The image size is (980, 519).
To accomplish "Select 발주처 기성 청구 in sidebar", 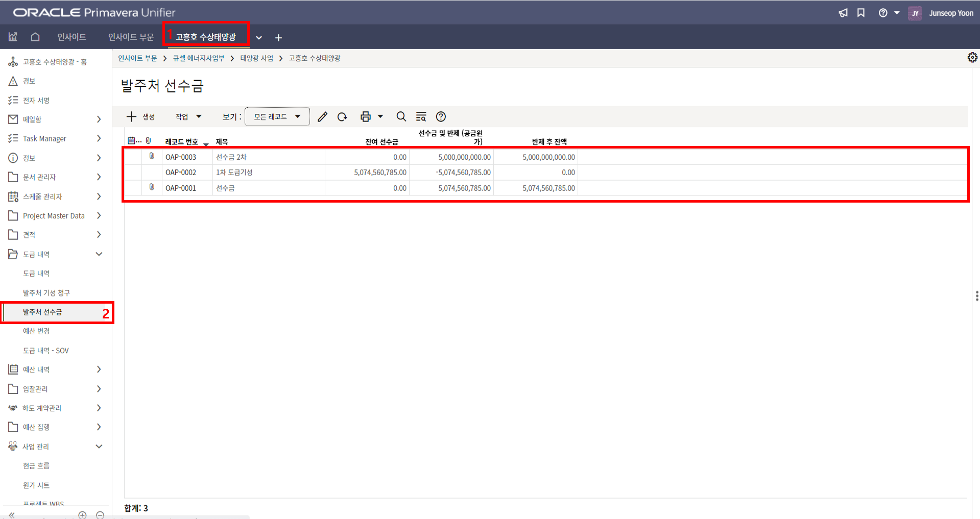I will [x=46, y=293].
